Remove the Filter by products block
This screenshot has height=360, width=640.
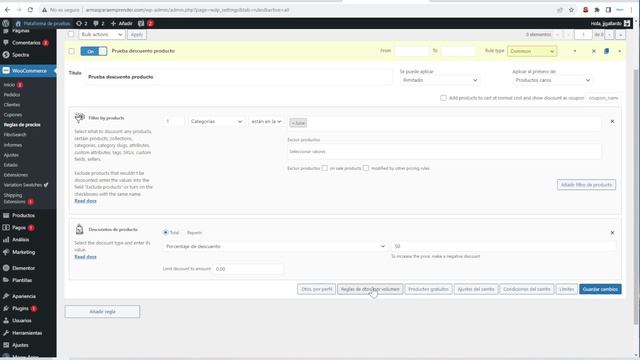click(612, 121)
